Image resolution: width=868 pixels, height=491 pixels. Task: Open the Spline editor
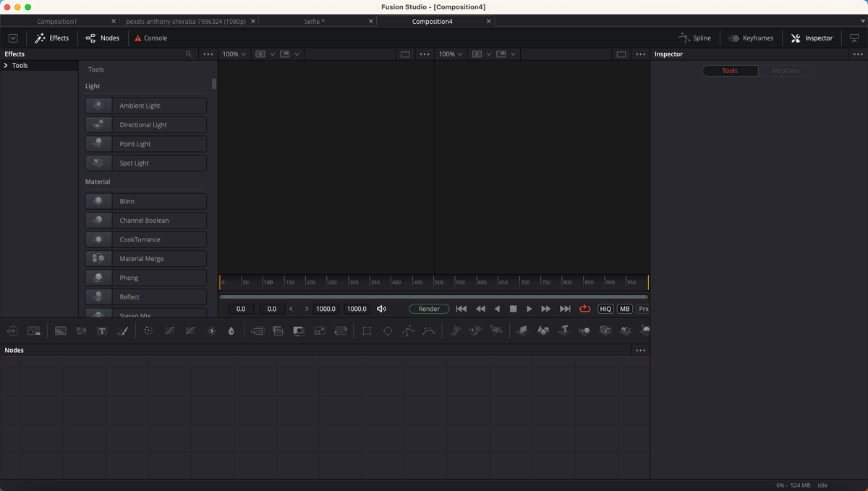[x=695, y=38]
